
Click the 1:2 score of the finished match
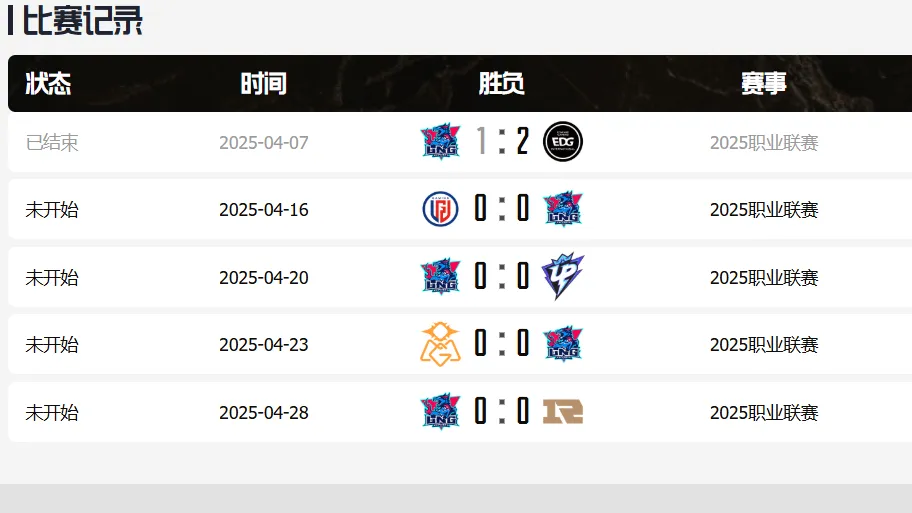502,142
